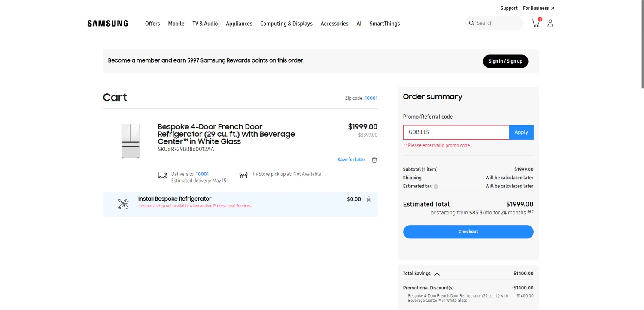Open the Appliances menu

tap(239, 24)
